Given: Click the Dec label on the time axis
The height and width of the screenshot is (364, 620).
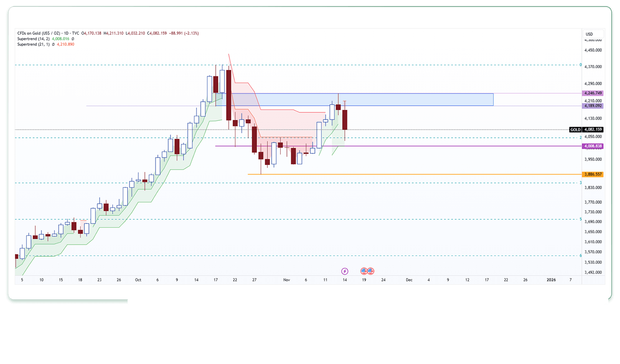Looking at the screenshot, I should [409, 280].
